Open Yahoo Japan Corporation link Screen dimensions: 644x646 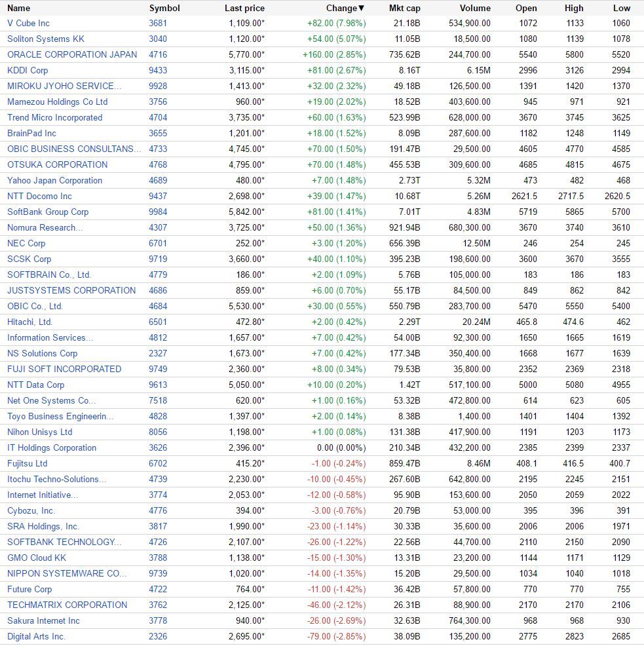point(55,180)
